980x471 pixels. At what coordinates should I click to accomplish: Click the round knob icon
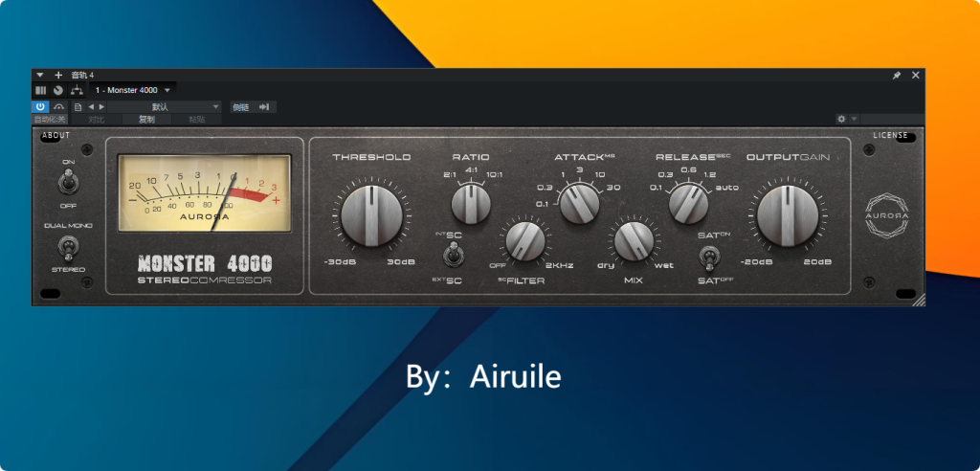(x=58, y=90)
